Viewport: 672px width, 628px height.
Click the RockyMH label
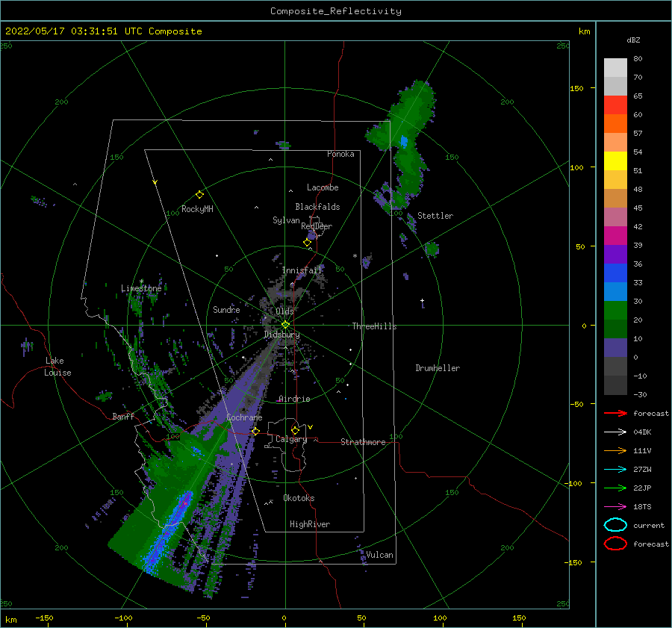[x=197, y=209]
